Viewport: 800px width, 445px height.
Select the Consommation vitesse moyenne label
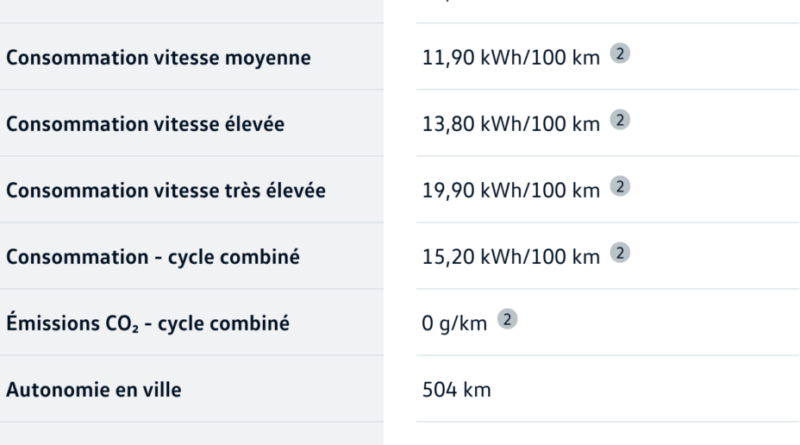click(158, 58)
